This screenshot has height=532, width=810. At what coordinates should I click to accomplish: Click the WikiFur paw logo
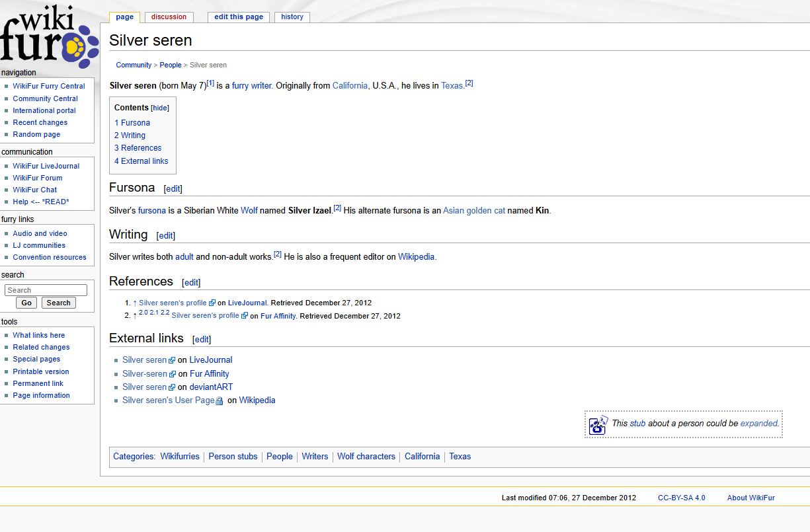[x=49, y=37]
